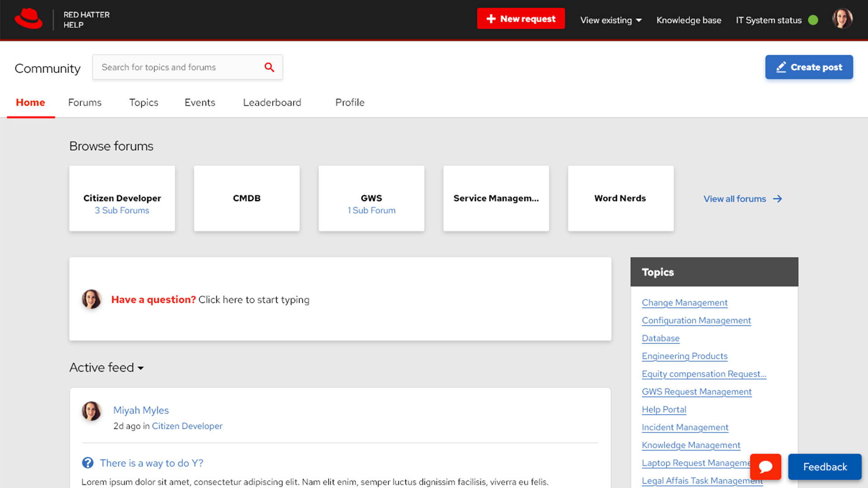
Task: Click the 3 Sub Forums link
Action: (x=122, y=211)
